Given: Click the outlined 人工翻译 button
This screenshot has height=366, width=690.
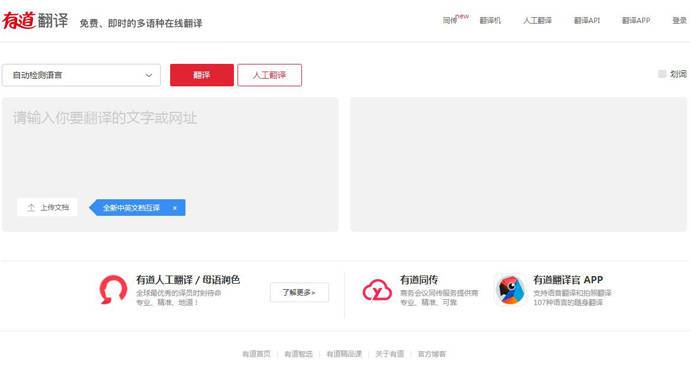Looking at the screenshot, I should (269, 75).
